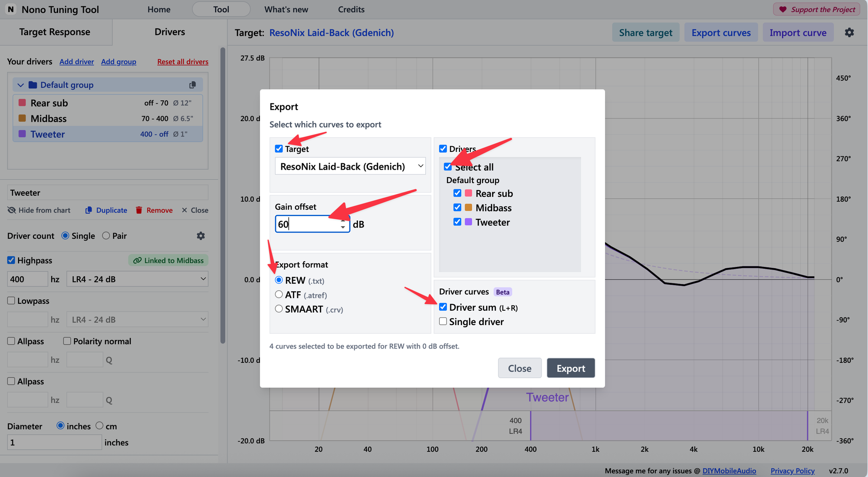Click Hide from chart eye icon
The height and width of the screenshot is (477, 868).
coord(12,210)
